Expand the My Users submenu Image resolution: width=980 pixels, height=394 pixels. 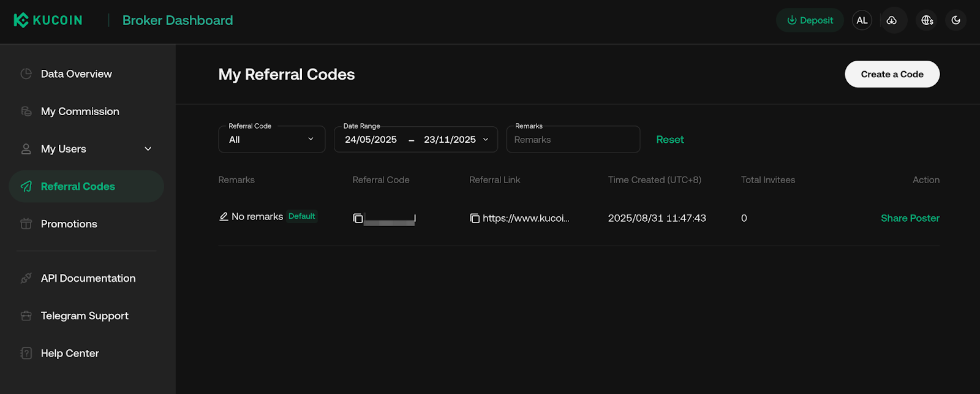click(x=148, y=149)
